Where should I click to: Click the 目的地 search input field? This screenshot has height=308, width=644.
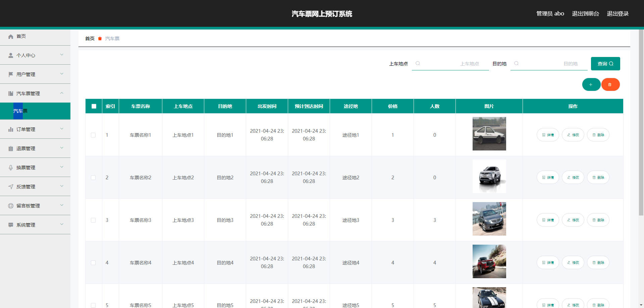tap(549, 64)
